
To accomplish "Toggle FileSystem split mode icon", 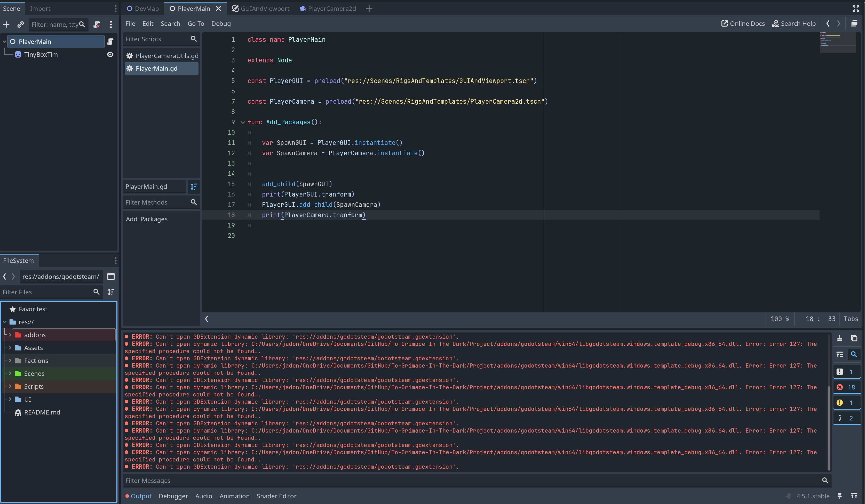I will click(111, 277).
